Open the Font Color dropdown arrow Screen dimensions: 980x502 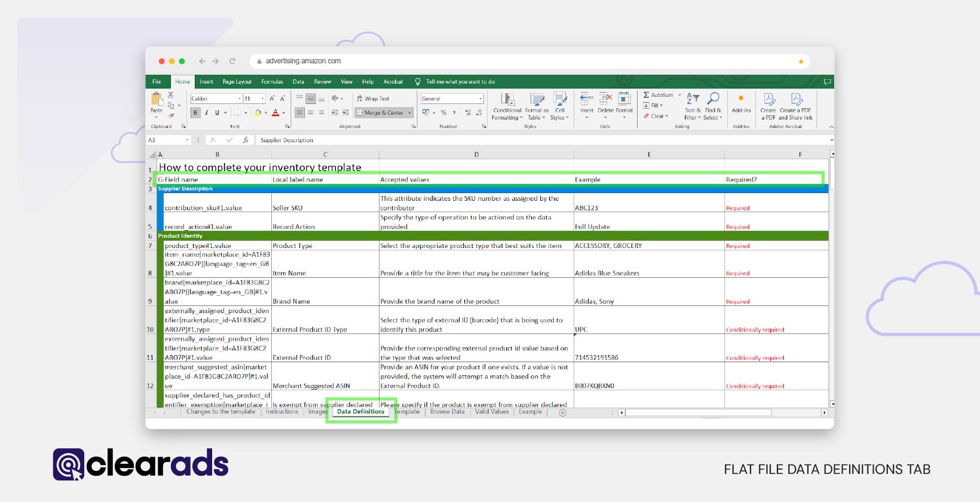pos(284,112)
